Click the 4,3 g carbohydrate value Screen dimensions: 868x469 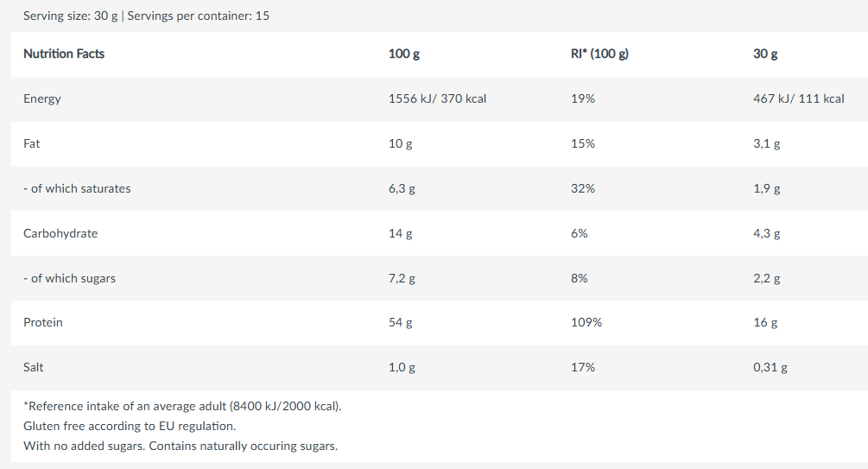[767, 233]
